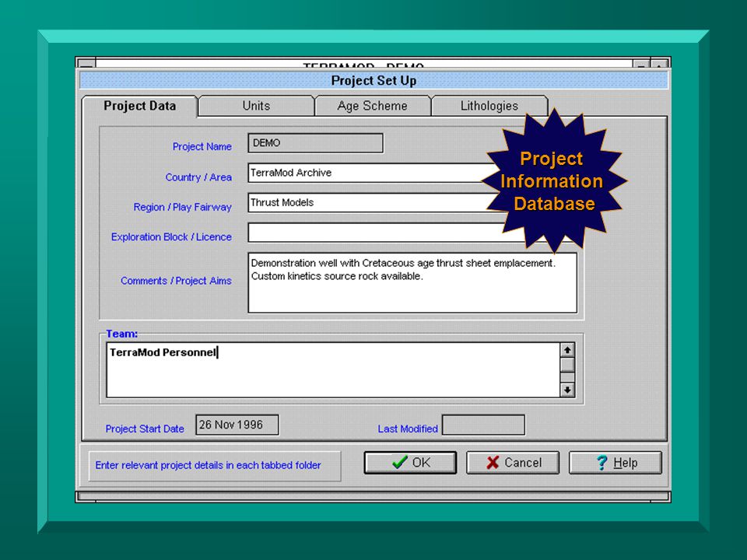Open the Age Scheme tab

point(373,106)
